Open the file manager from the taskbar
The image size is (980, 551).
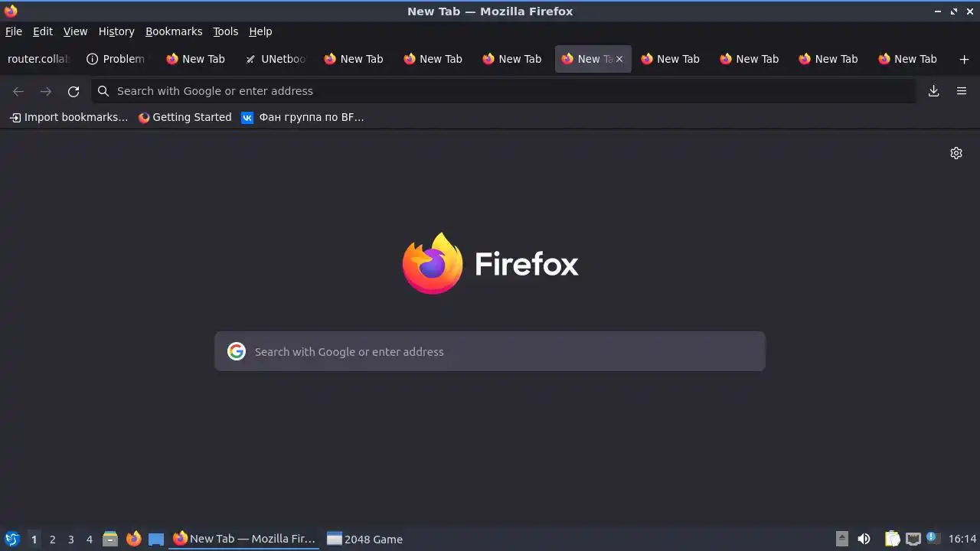110,539
